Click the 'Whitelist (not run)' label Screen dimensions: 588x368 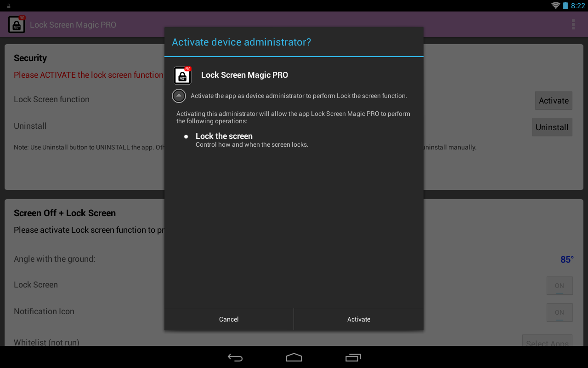pyautogui.click(x=46, y=342)
